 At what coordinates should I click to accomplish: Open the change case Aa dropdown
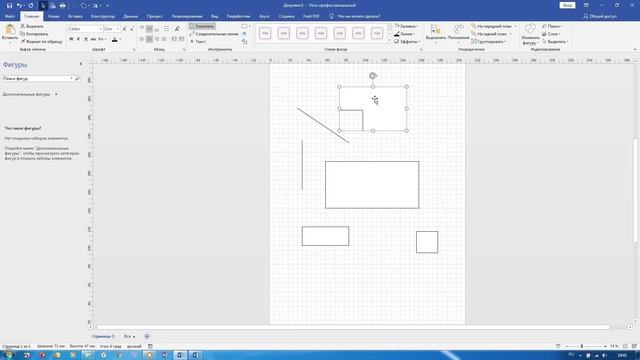102,39
